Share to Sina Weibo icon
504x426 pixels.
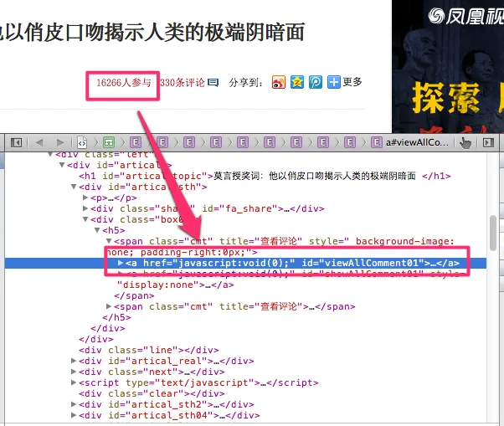click(x=278, y=82)
